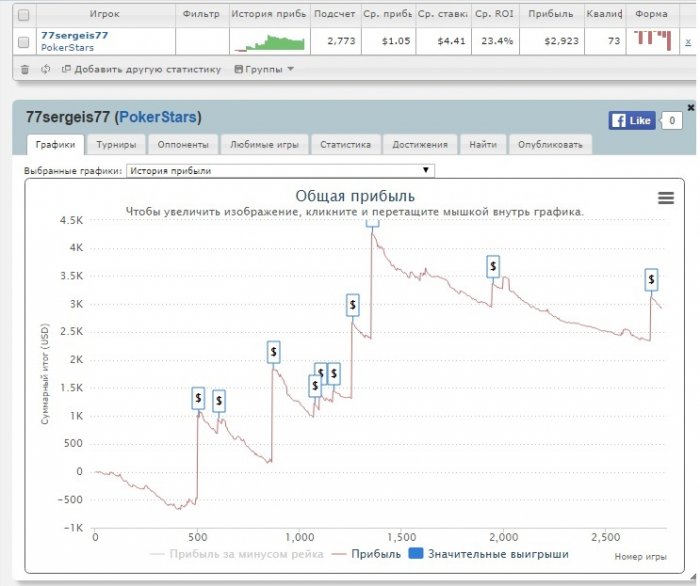Click the trash delete icon below the table
The width and height of the screenshot is (700, 586).
[25, 69]
